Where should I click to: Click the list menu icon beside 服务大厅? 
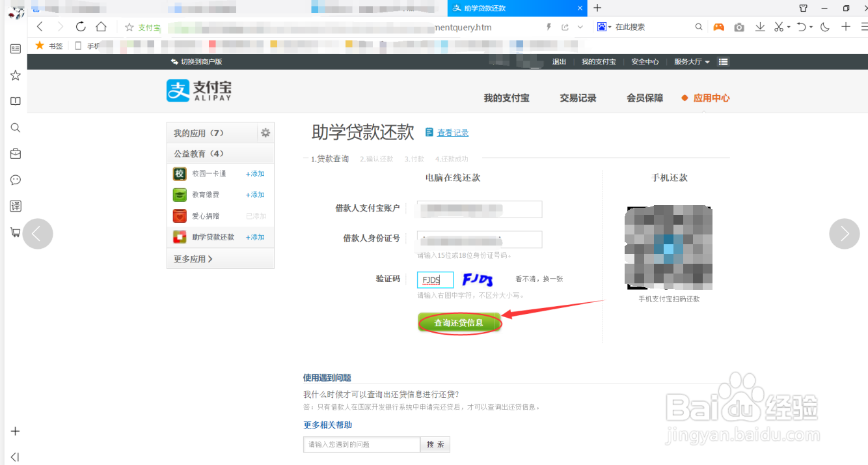[x=724, y=62]
